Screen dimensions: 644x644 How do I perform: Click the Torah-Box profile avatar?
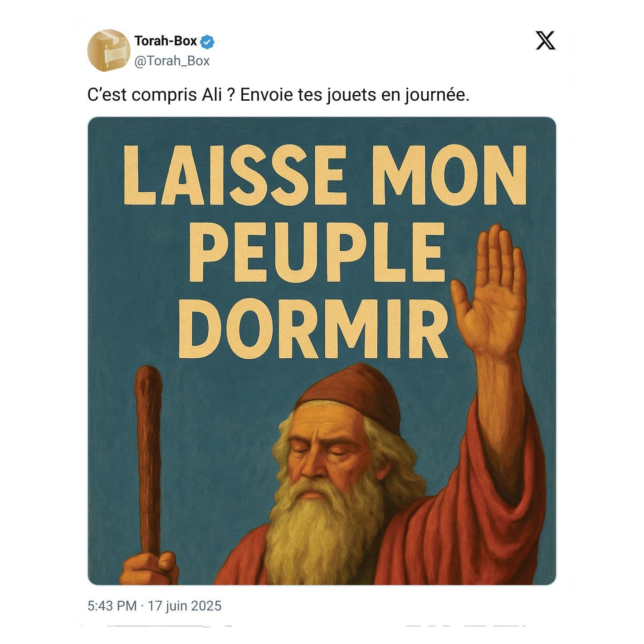(108, 50)
